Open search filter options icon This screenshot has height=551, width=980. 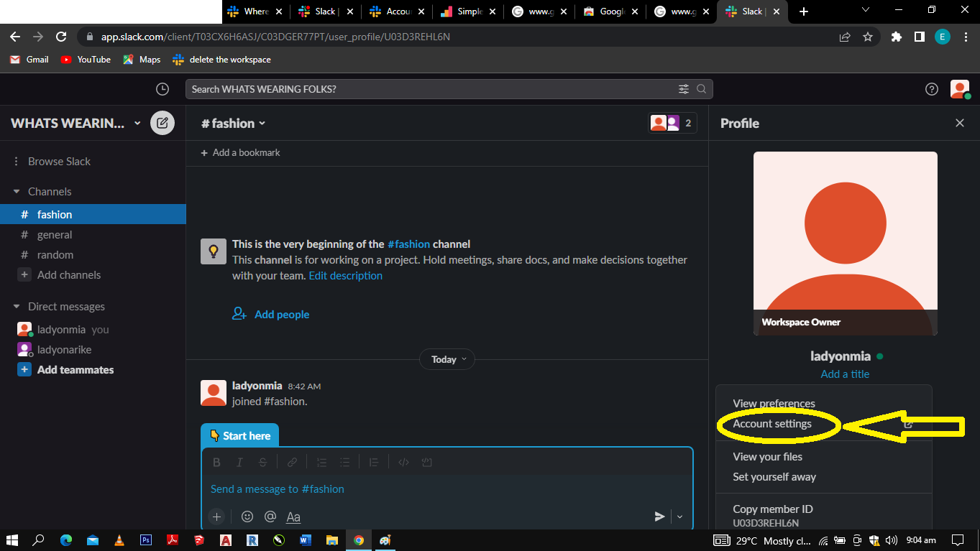683,89
